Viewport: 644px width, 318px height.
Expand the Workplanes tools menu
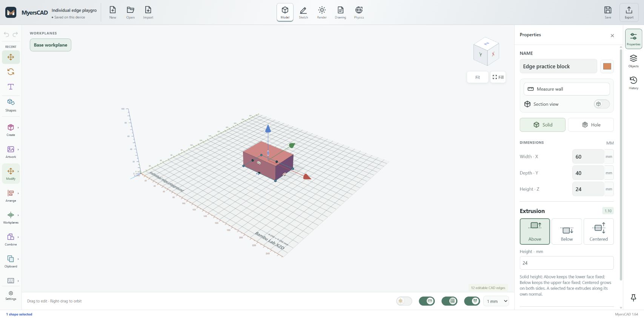click(x=11, y=217)
